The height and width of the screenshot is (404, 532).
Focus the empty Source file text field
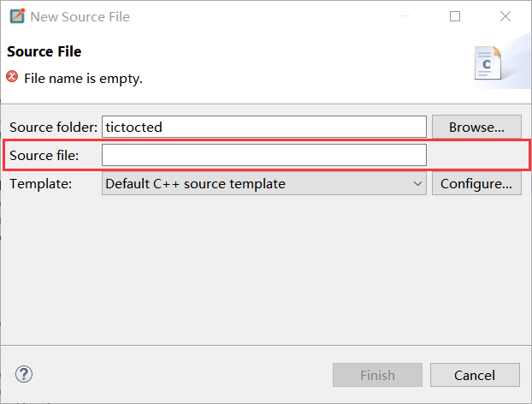[x=264, y=155]
